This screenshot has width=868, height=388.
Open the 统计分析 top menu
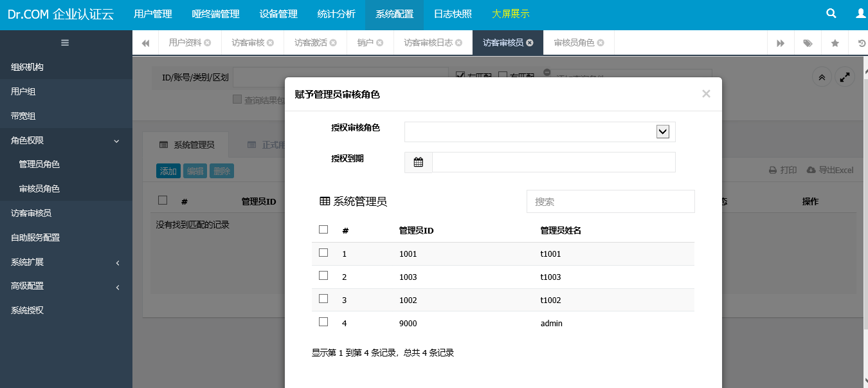[336, 14]
